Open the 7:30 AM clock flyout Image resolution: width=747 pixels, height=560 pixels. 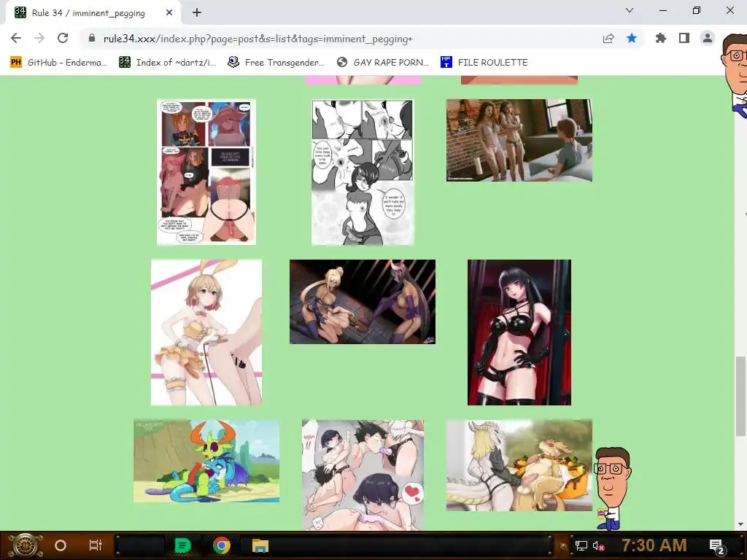[x=654, y=545]
